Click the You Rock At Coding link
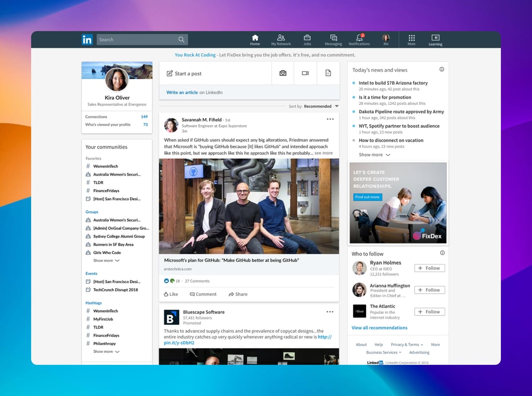The height and width of the screenshot is (396, 532). [x=195, y=55]
